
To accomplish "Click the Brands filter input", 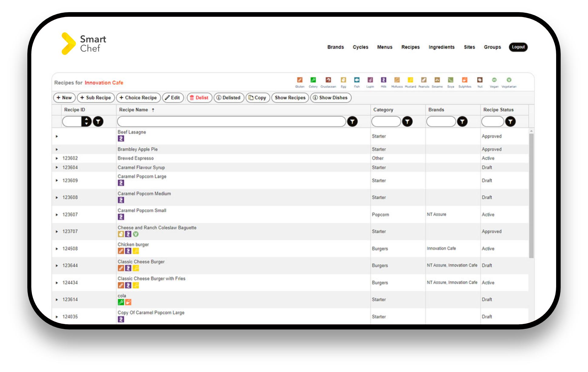I will [x=441, y=122].
